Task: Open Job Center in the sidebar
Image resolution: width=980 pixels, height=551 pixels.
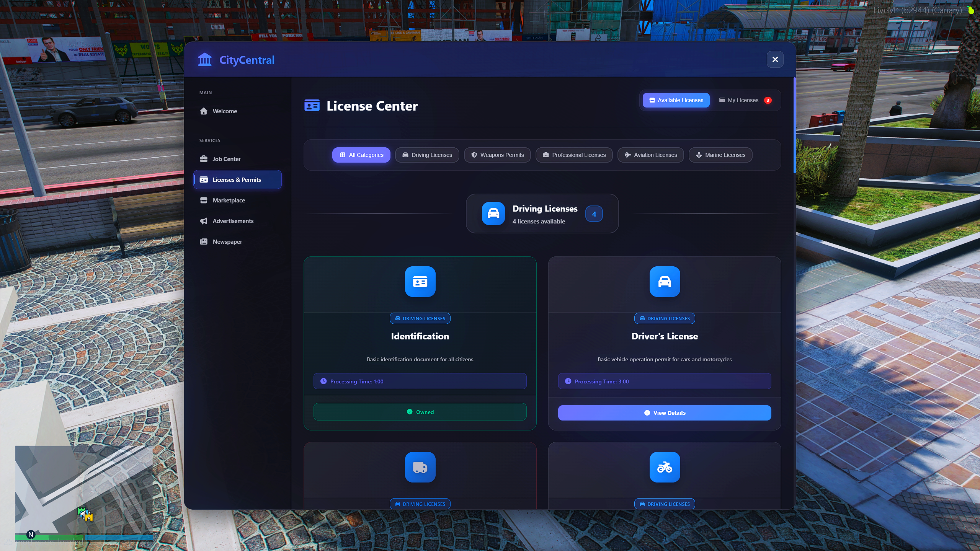Action: [x=237, y=159]
